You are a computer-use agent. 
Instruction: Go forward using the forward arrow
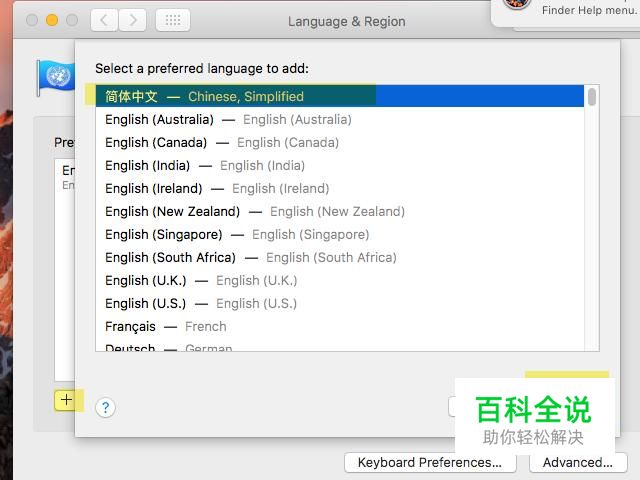(132, 20)
